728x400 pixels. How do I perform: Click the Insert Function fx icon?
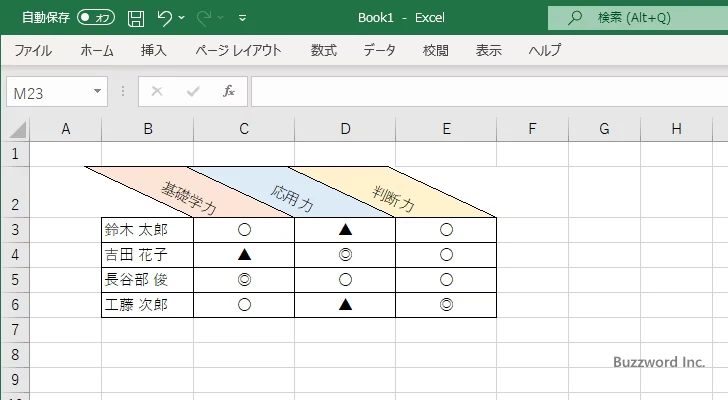tap(229, 91)
